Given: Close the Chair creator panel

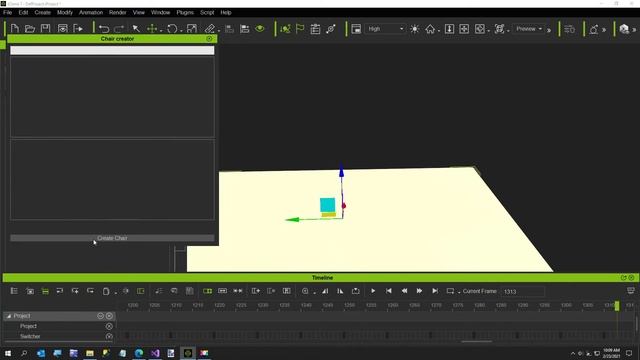Looking at the screenshot, I should click(209, 39).
